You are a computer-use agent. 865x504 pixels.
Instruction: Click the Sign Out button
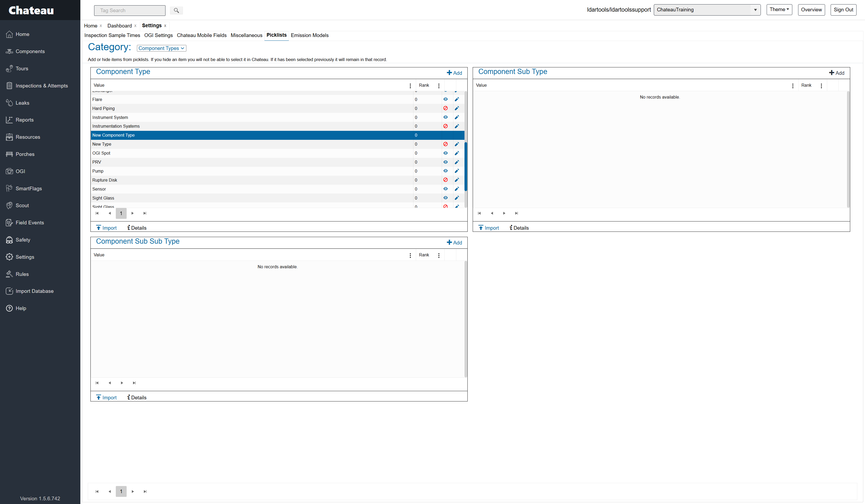pyautogui.click(x=843, y=10)
